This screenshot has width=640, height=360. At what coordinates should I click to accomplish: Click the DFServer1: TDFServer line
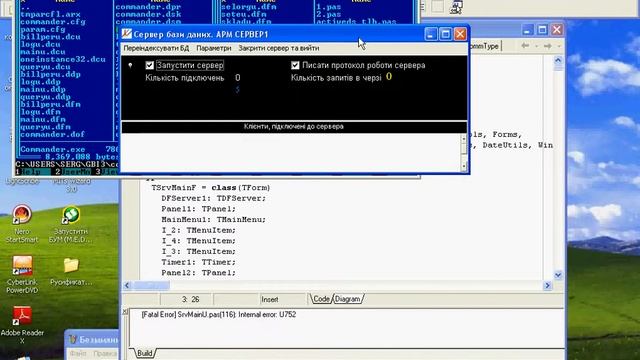tap(213, 198)
